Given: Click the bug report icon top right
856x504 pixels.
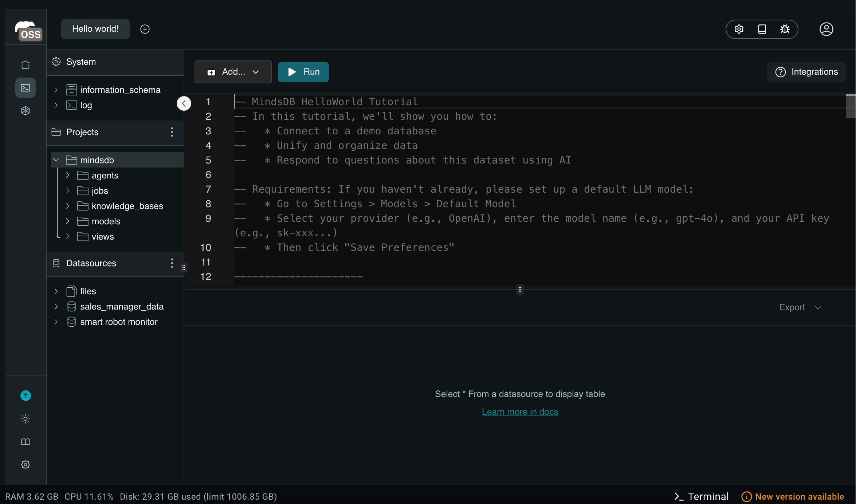Looking at the screenshot, I should pyautogui.click(x=785, y=29).
